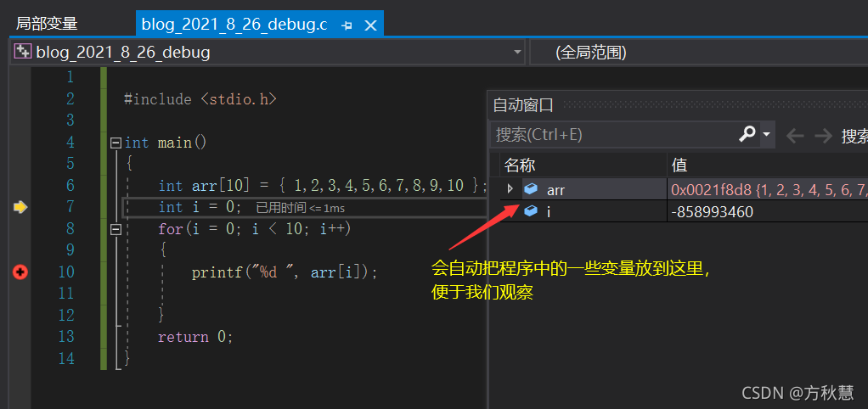Close the blog_2021_8_26_debug.c tab
This screenshot has width=868, height=409.
click(371, 25)
